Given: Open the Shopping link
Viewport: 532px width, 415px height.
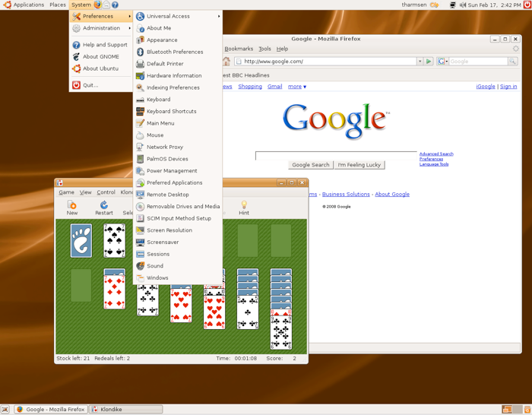Looking at the screenshot, I should pyautogui.click(x=250, y=87).
